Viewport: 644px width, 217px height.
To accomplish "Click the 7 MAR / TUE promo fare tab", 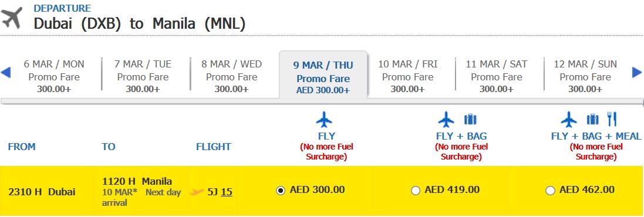I will point(143,76).
